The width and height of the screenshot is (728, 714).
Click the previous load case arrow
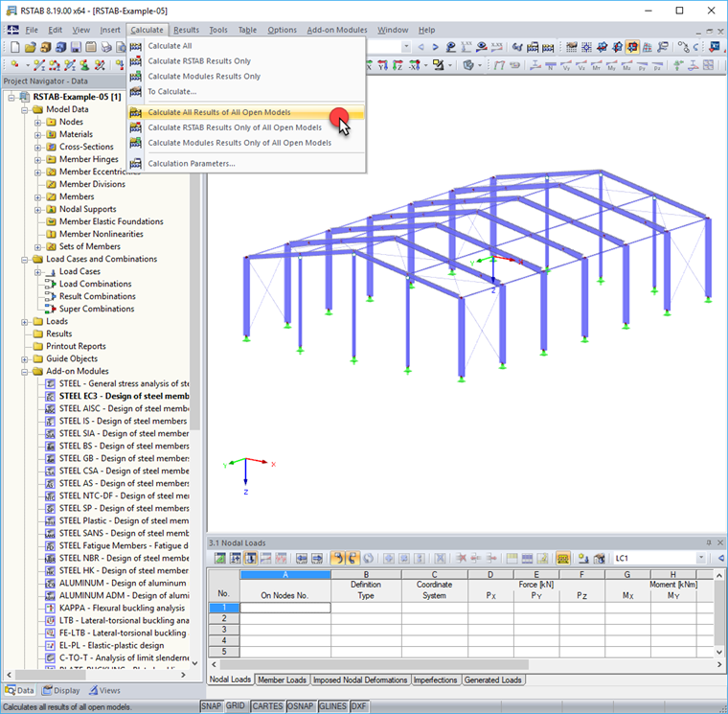(x=421, y=47)
